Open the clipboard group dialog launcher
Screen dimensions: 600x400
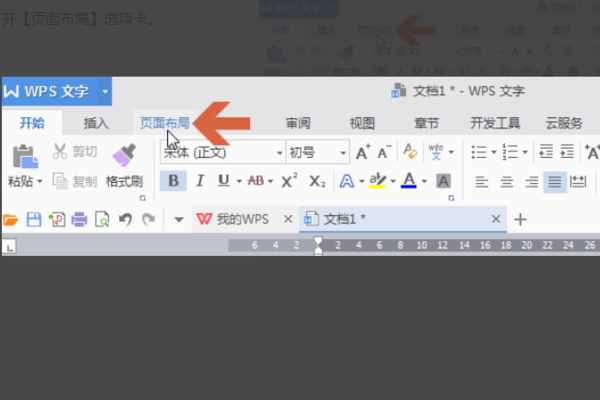(x=142, y=198)
